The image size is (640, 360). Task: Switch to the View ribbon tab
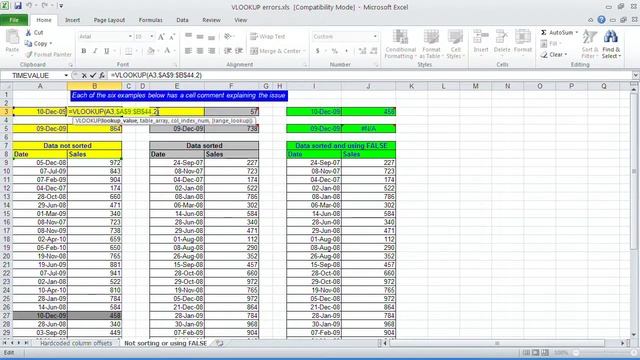pos(241,20)
